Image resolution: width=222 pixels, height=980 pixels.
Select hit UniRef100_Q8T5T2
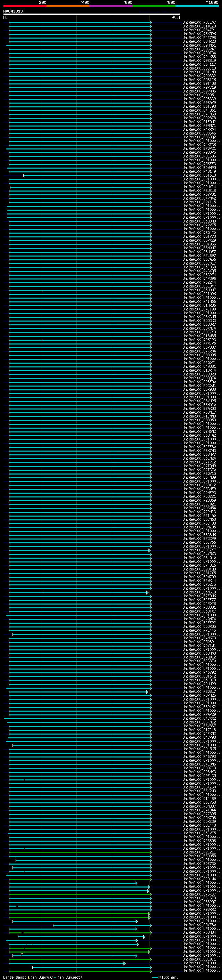199,677
